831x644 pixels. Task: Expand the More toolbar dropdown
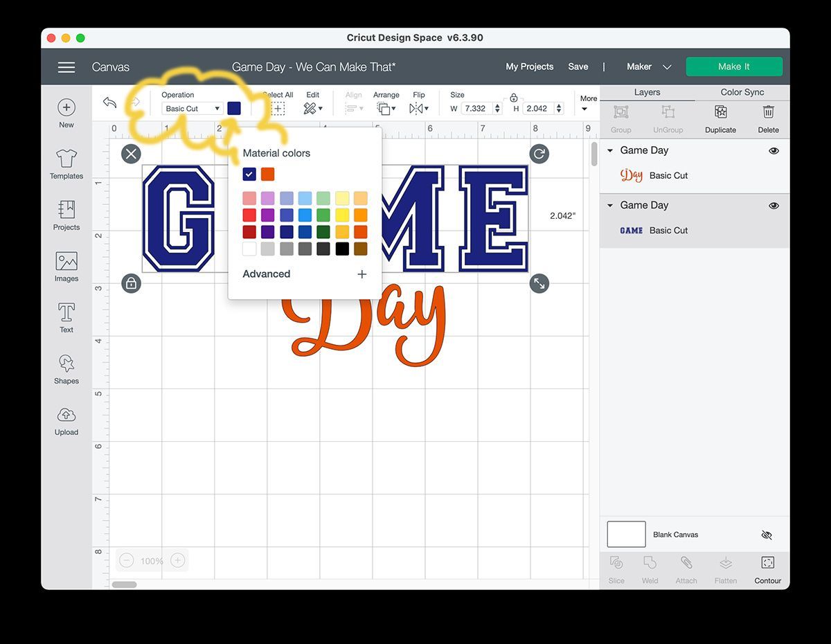click(588, 103)
